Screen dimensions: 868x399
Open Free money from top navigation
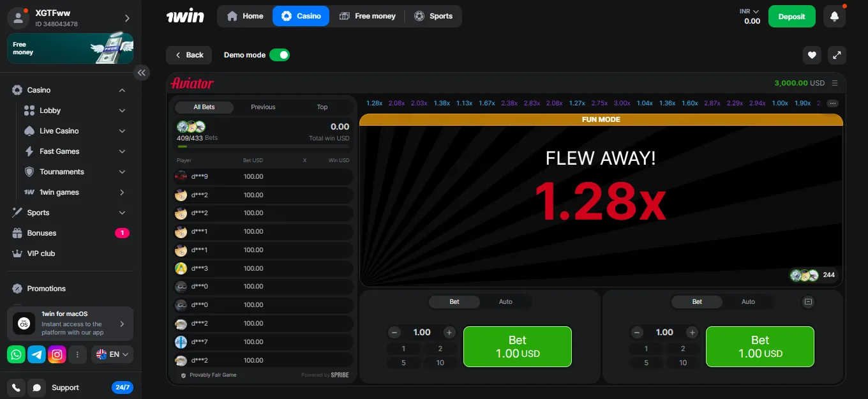pyautogui.click(x=368, y=16)
